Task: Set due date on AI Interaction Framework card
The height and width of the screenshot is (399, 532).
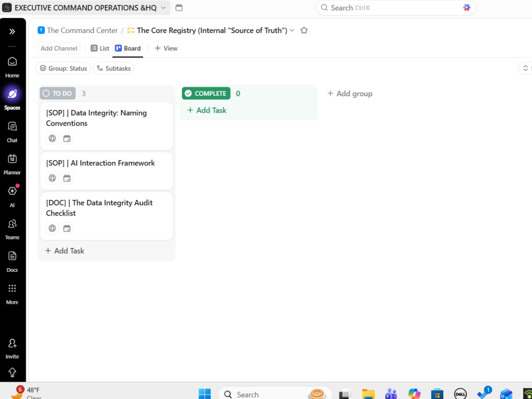Action: click(67, 178)
